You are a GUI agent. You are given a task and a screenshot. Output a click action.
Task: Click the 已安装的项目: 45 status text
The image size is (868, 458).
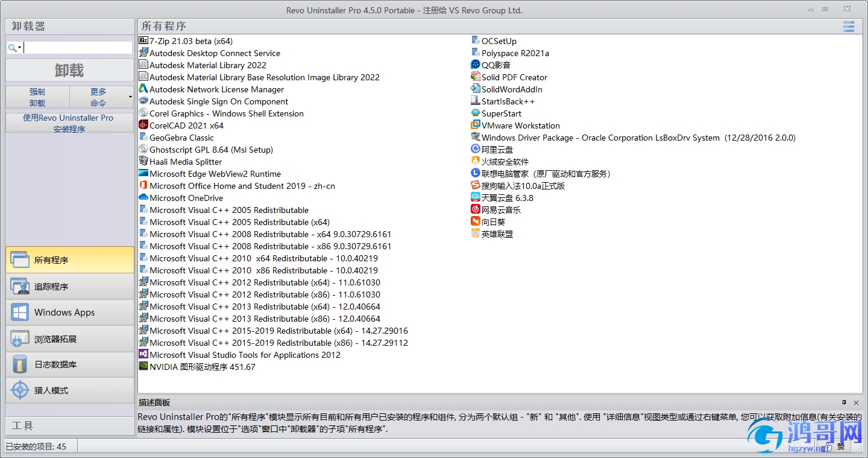pyautogui.click(x=36, y=447)
